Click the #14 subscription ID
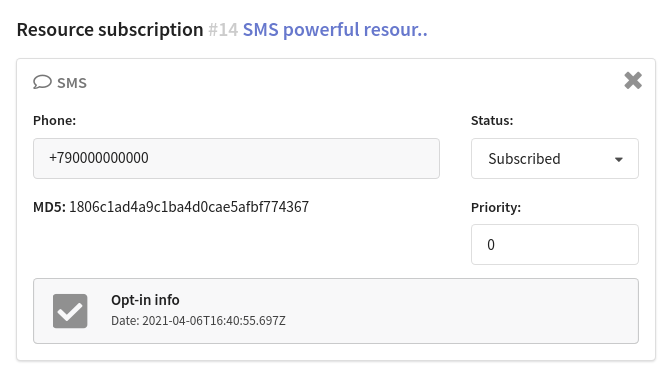Screen dimensions: 672x373 pyautogui.click(x=223, y=30)
